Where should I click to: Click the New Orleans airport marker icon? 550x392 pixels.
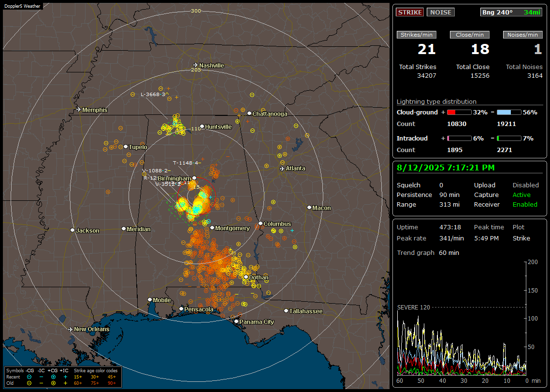click(x=71, y=329)
